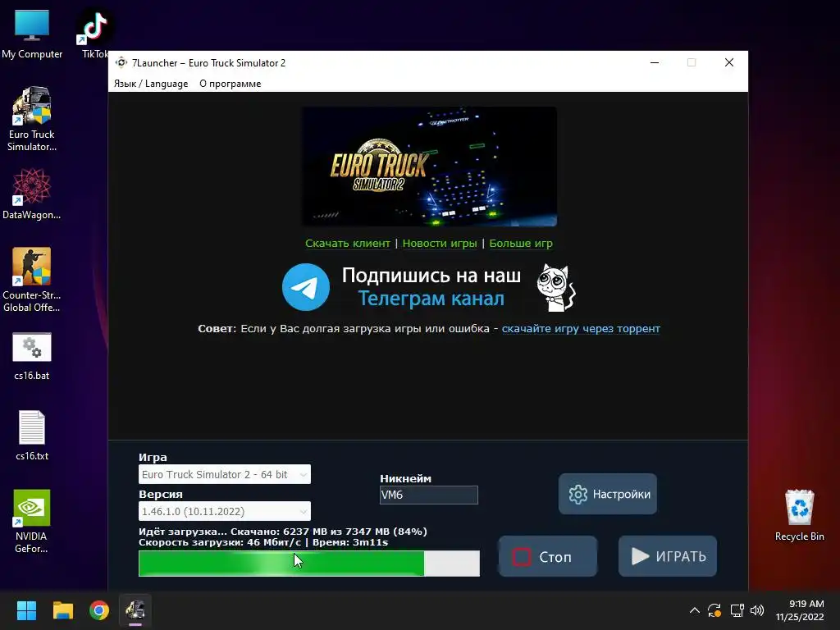Open the Больше игр link
Image resolution: width=840 pixels, height=630 pixels.
click(x=521, y=243)
